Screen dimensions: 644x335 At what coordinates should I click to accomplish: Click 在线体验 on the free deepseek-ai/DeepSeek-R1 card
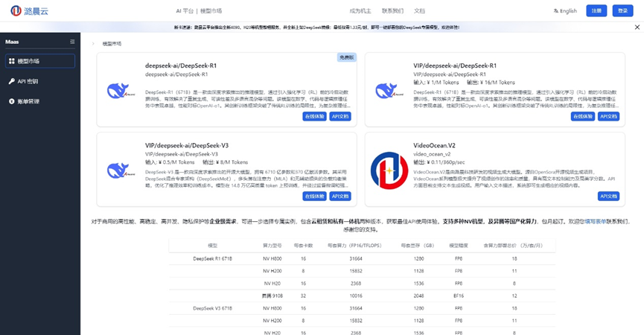pyautogui.click(x=315, y=117)
